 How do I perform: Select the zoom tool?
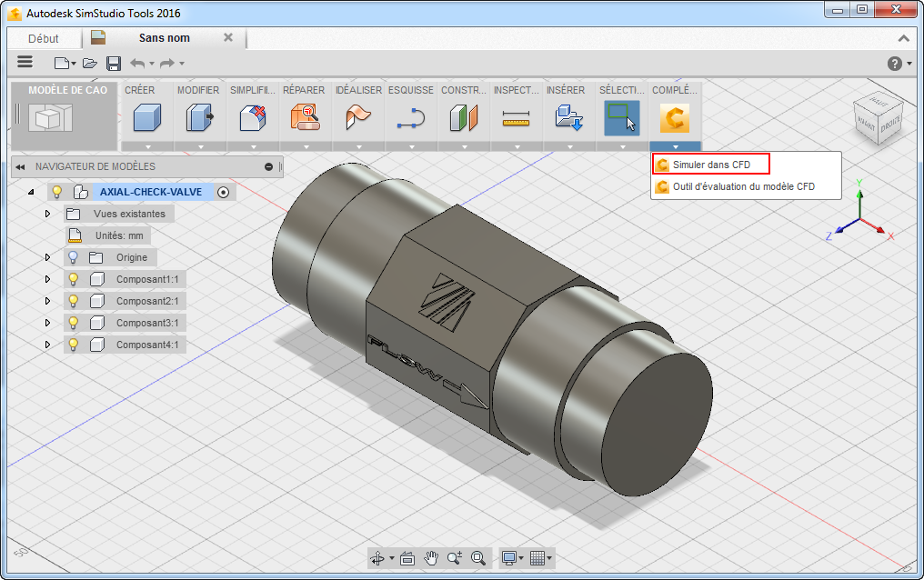(455, 558)
